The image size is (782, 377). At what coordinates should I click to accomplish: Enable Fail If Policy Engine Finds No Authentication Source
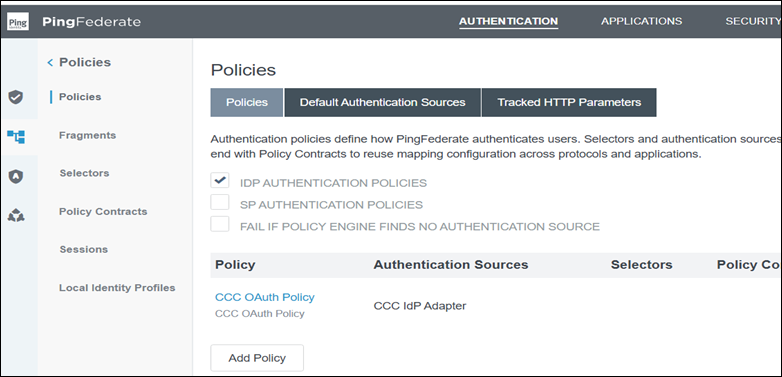[x=219, y=224]
